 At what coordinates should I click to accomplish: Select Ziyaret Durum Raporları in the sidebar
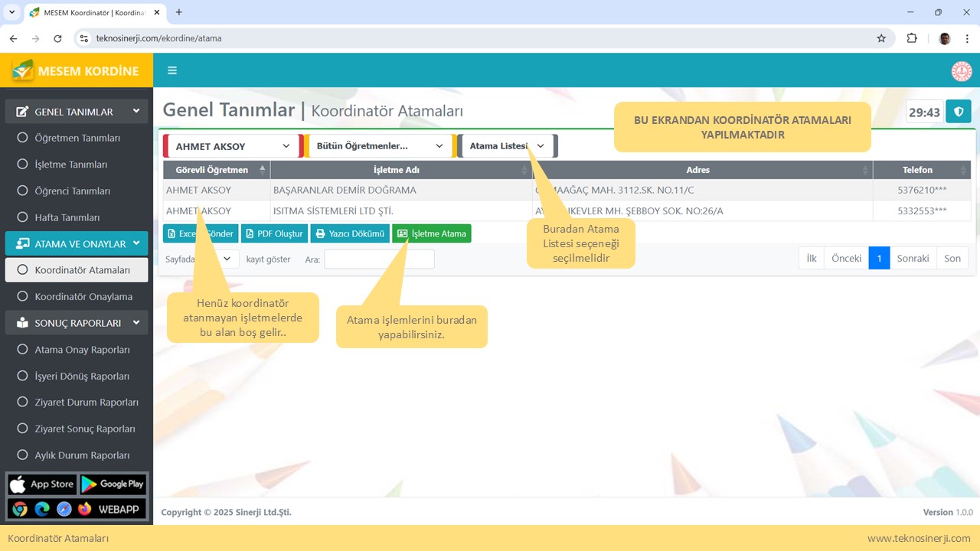coord(87,402)
